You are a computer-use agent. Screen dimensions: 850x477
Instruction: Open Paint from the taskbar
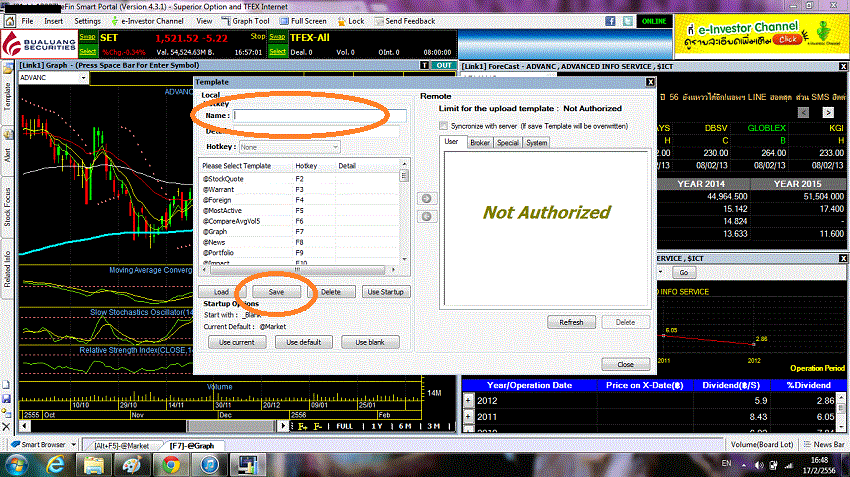point(132,465)
